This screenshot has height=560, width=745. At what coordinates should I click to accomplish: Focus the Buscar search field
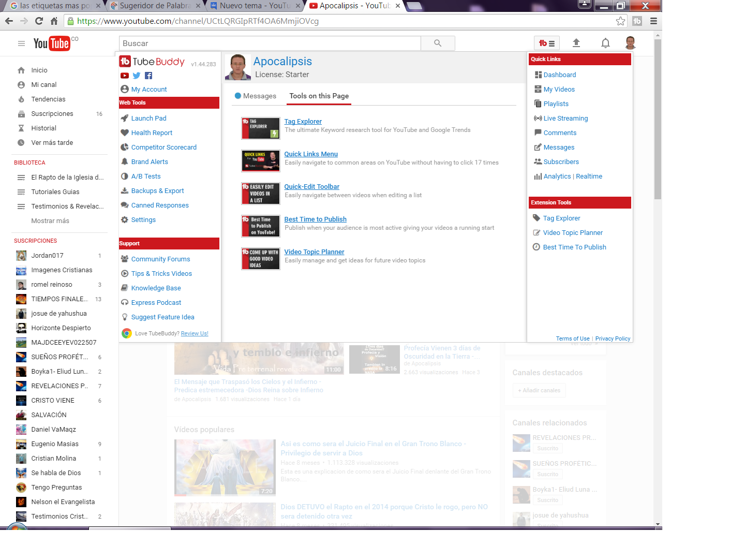270,43
